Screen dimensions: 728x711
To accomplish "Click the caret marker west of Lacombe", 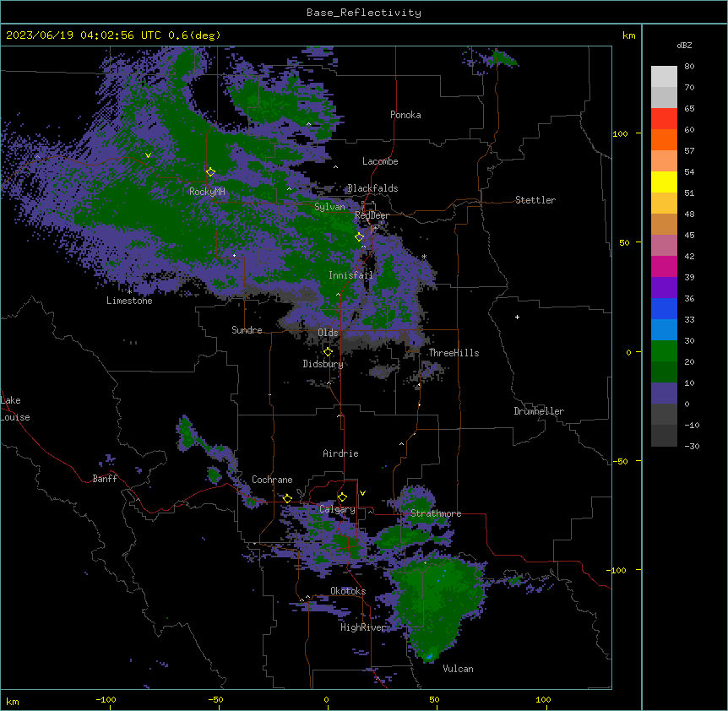I will [x=335, y=166].
